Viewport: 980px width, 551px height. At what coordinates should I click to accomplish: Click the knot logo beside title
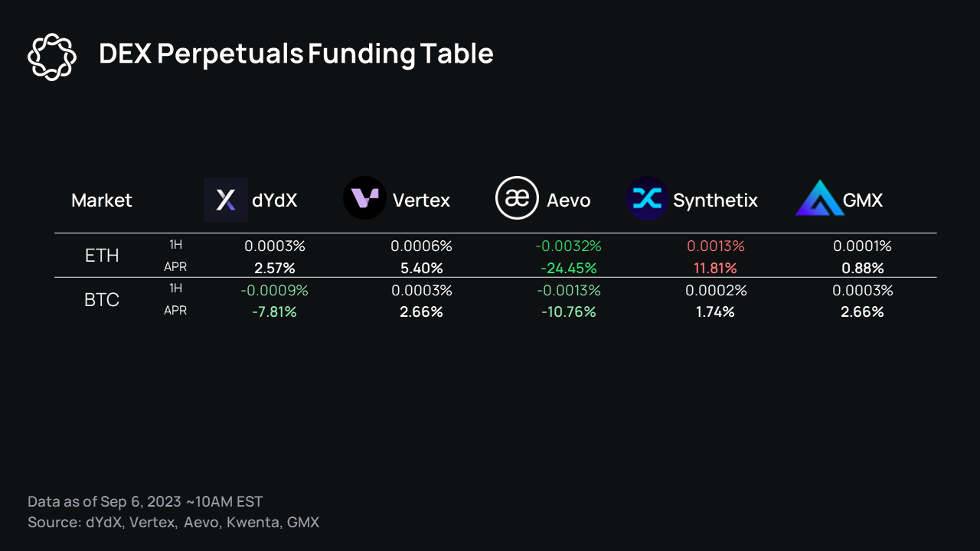click(x=52, y=56)
